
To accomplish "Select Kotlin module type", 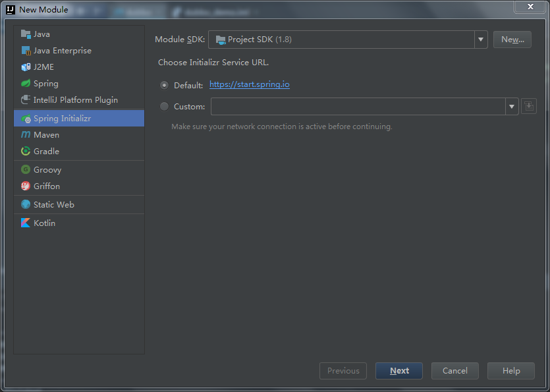I will coord(79,223).
